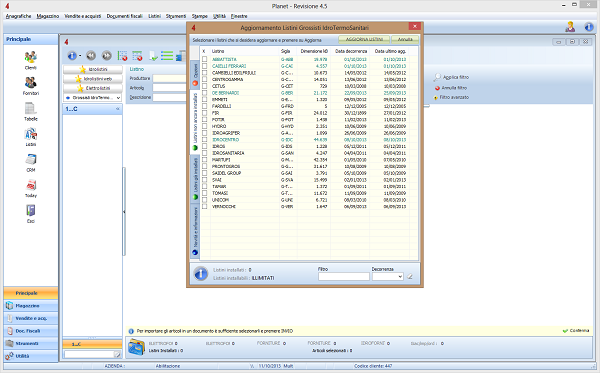Click the large info icon at dialog bottom
This screenshot has height=373, width=600.
[201, 274]
